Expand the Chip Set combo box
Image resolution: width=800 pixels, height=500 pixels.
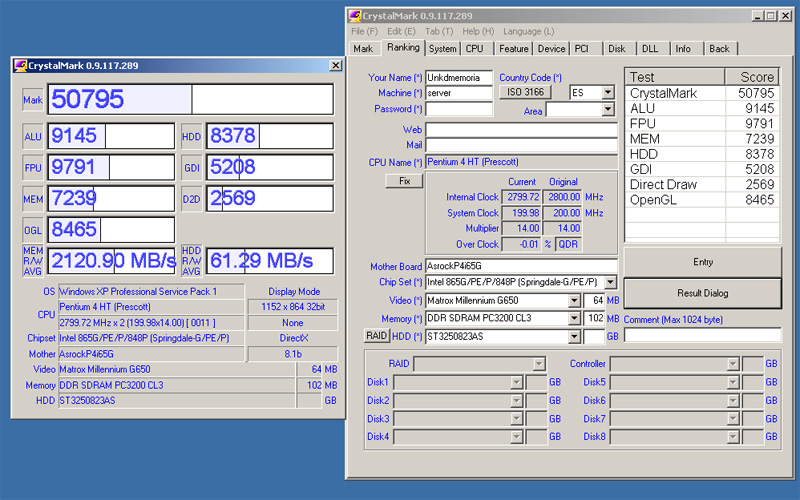(610, 283)
